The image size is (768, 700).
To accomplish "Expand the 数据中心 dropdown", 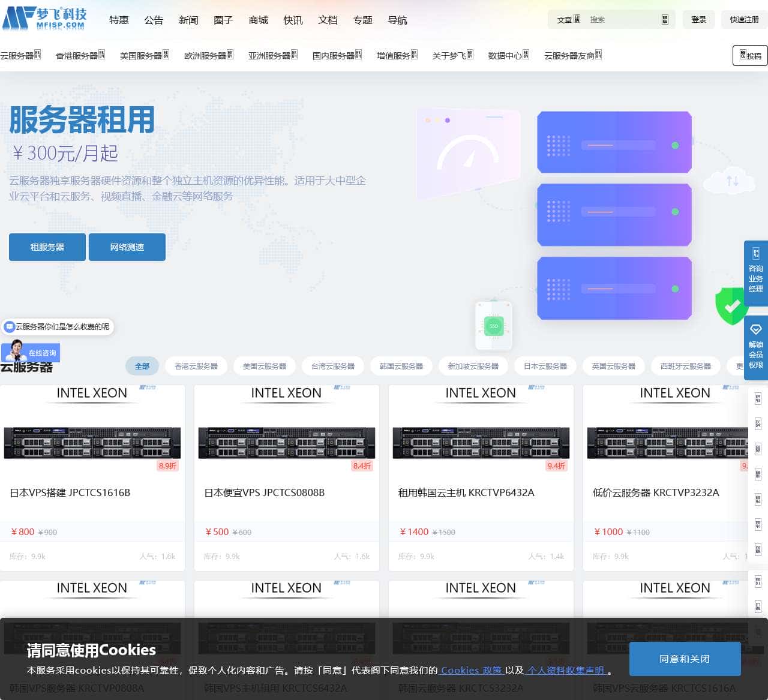I will point(509,55).
